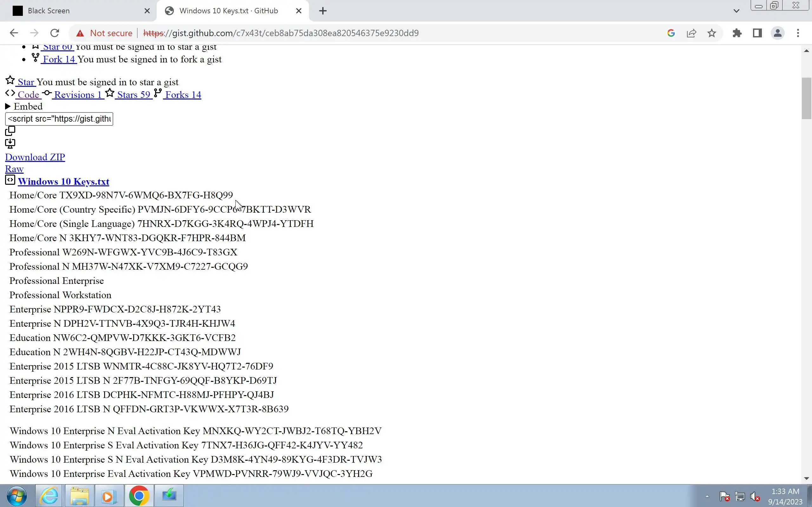Open Internet Explorer from taskbar
The height and width of the screenshot is (507, 812).
(49, 496)
